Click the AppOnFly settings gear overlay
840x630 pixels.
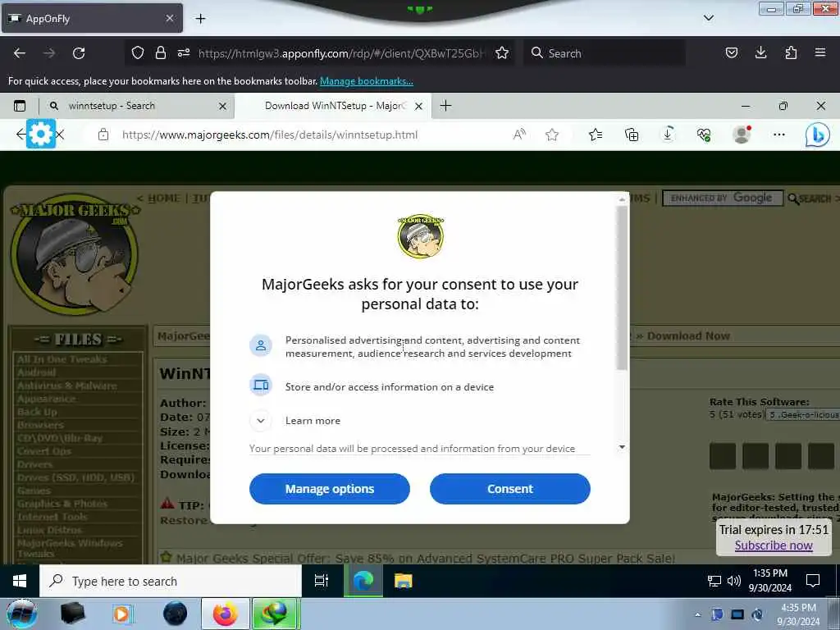click(41, 134)
